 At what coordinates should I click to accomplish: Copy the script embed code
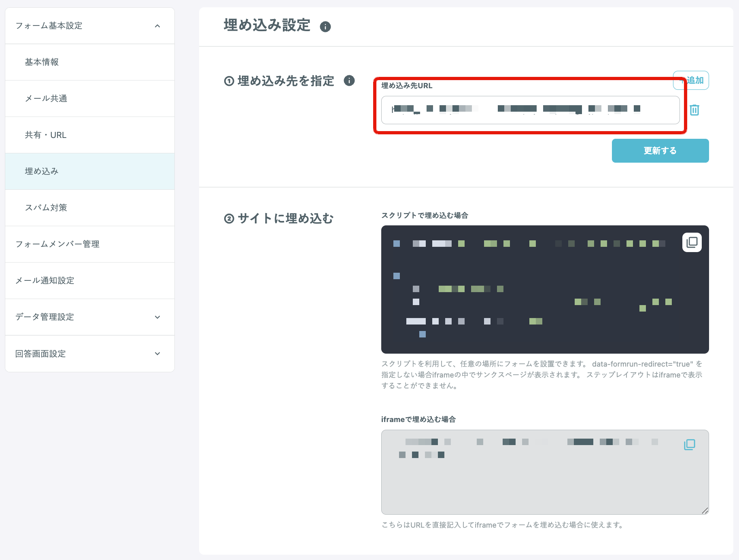pyautogui.click(x=692, y=242)
